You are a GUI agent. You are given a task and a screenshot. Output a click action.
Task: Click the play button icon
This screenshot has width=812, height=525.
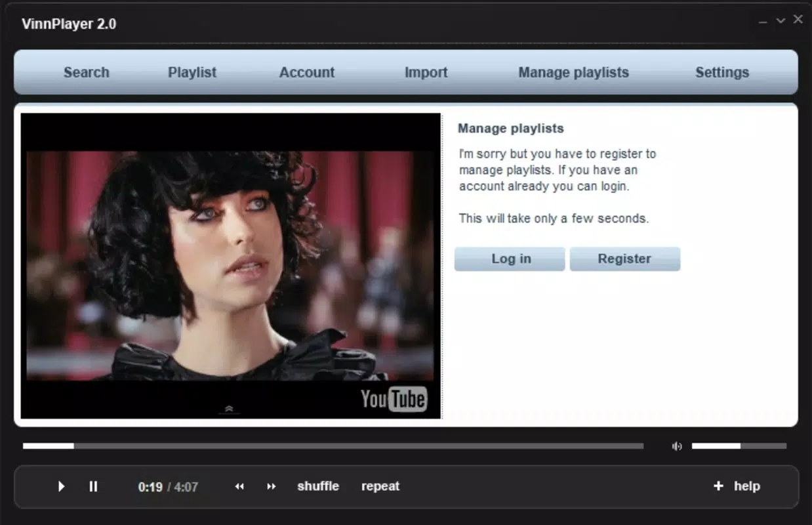click(x=61, y=486)
